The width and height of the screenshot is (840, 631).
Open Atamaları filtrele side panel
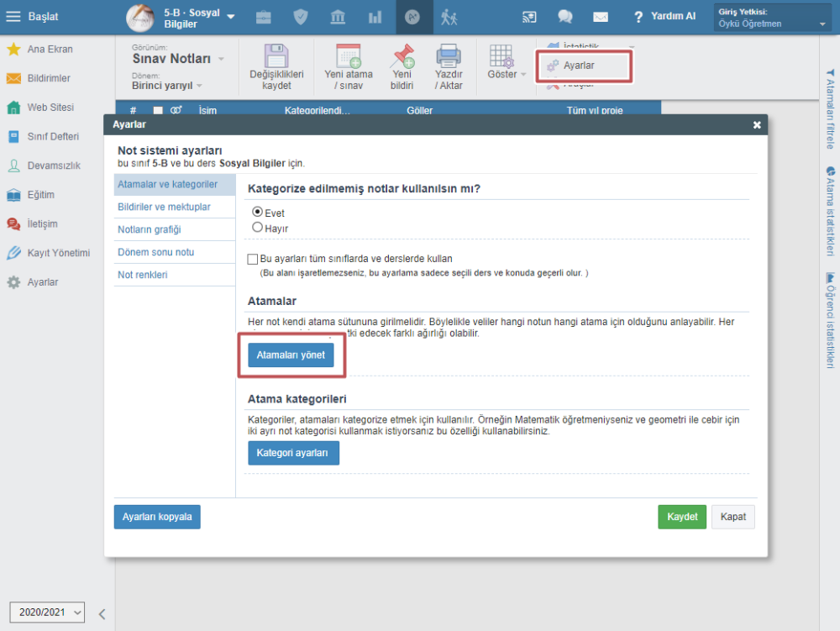coord(830,108)
